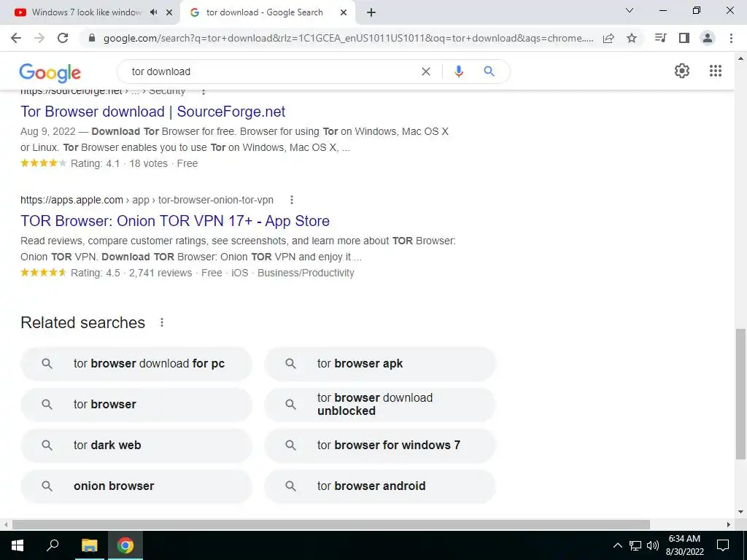
Task: Go back using the browser back arrow
Action: (x=16, y=38)
